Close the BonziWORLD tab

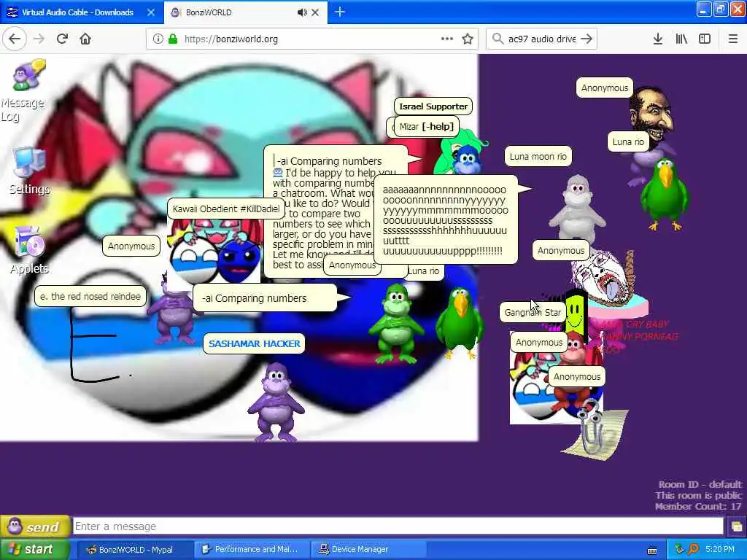(x=315, y=12)
